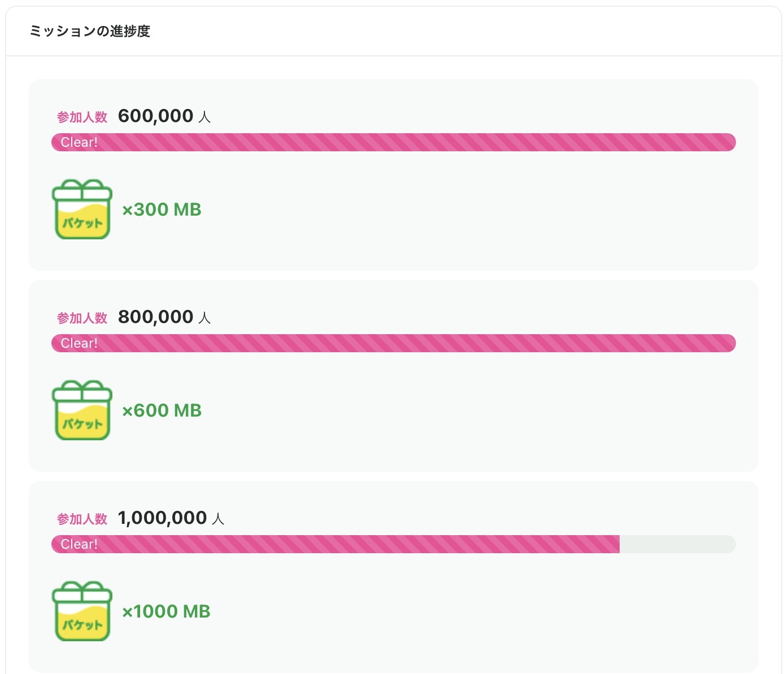
Task: Click the ×600 MB reward text
Action: point(162,410)
